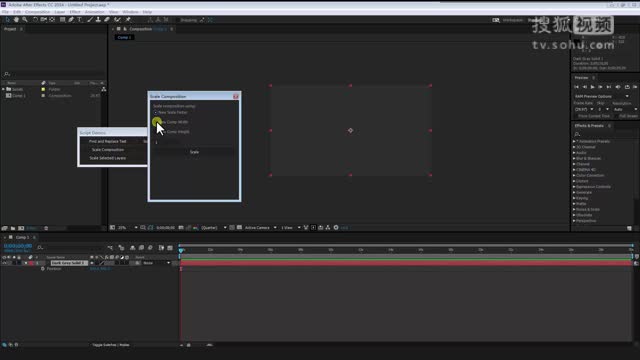Open RAM Preview Options dropdown
The width and height of the screenshot is (640, 360).
pos(602,96)
